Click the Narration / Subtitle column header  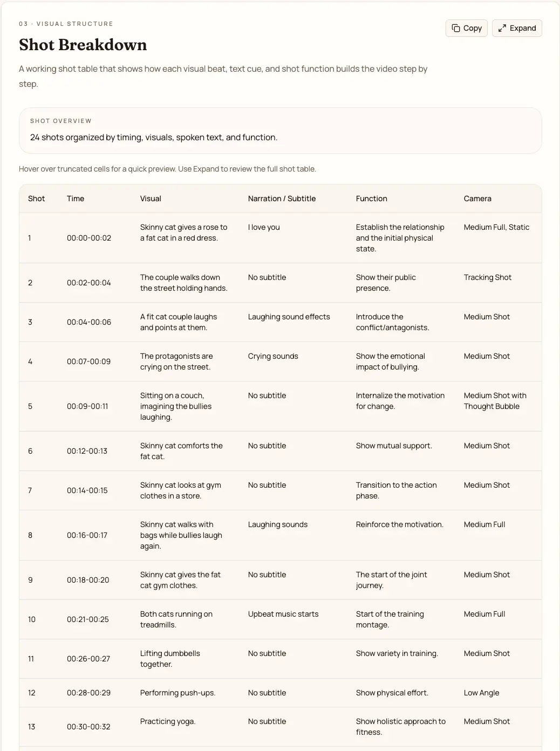(282, 199)
